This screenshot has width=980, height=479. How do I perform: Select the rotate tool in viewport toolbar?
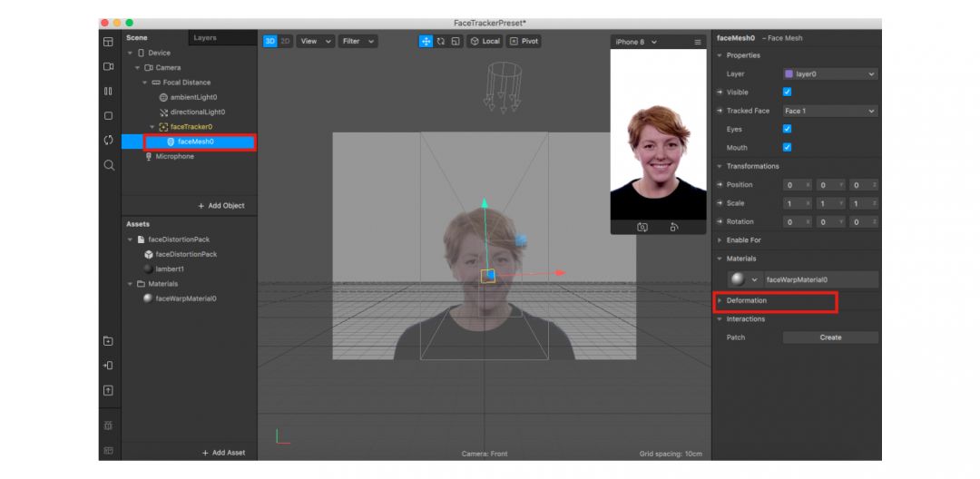tap(440, 42)
